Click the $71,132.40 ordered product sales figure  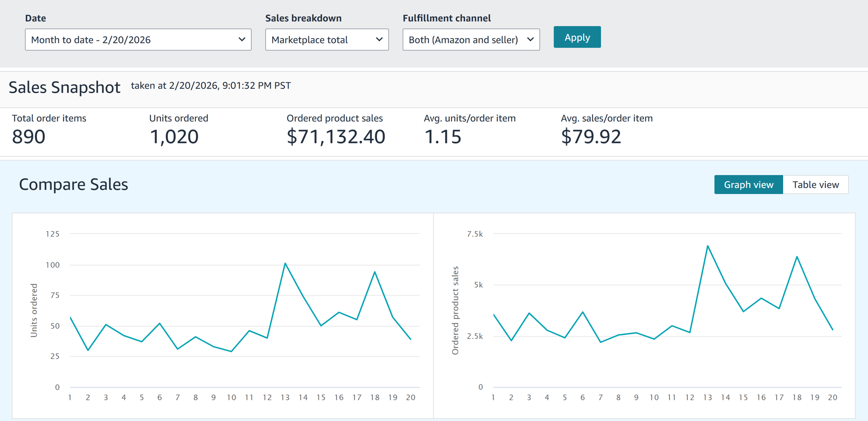click(336, 137)
